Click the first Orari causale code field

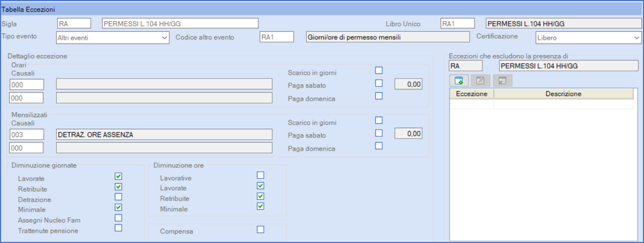[x=27, y=85]
